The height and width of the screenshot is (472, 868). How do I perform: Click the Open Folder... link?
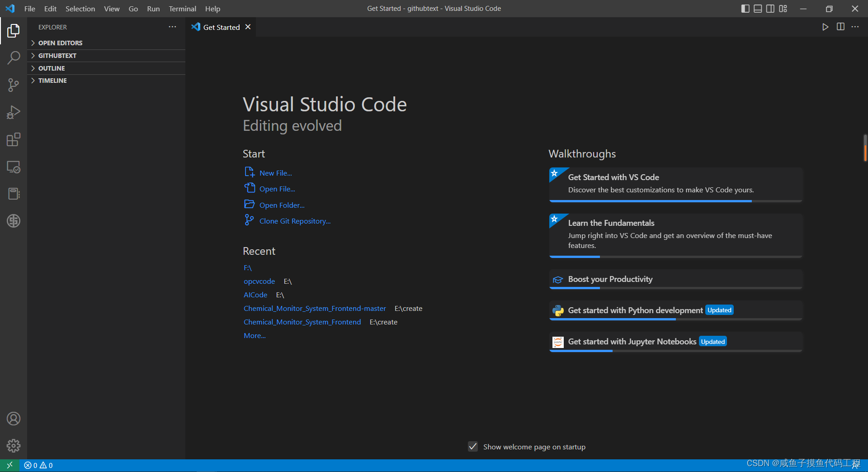click(282, 205)
